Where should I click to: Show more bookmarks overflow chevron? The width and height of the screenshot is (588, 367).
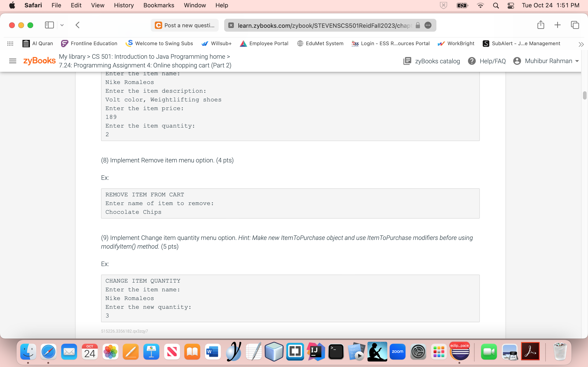pos(581,44)
